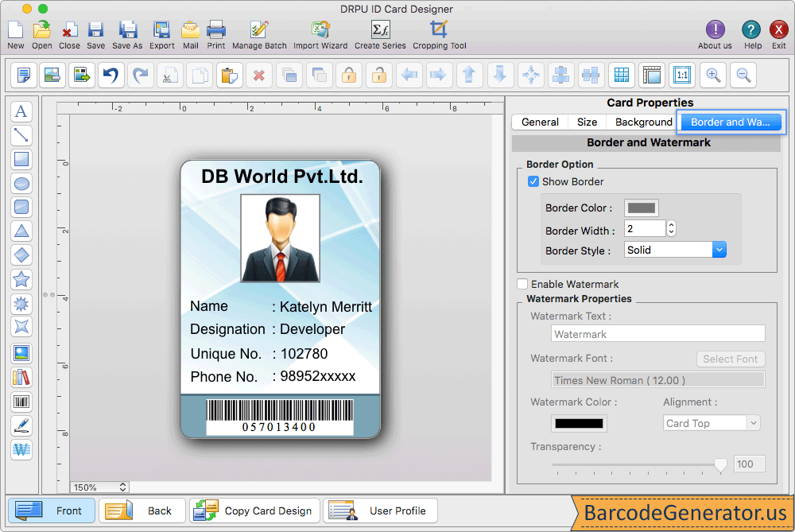Switch to the Size tab
This screenshot has height=532, width=795.
[x=588, y=122]
